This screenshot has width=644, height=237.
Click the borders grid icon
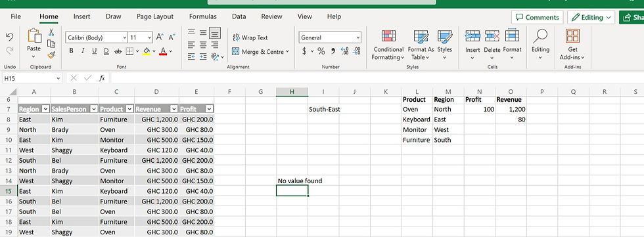pyautogui.click(x=129, y=51)
